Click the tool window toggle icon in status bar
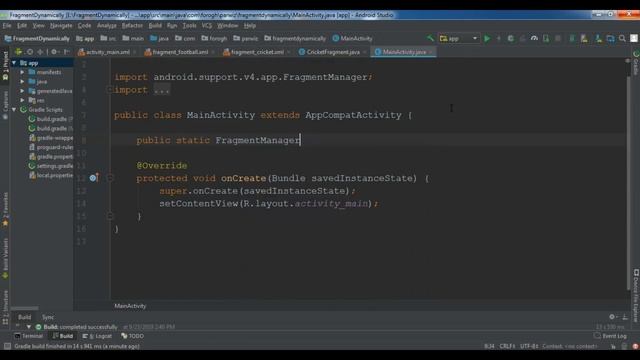Viewport: 640px width, 360px height. pos(7,346)
